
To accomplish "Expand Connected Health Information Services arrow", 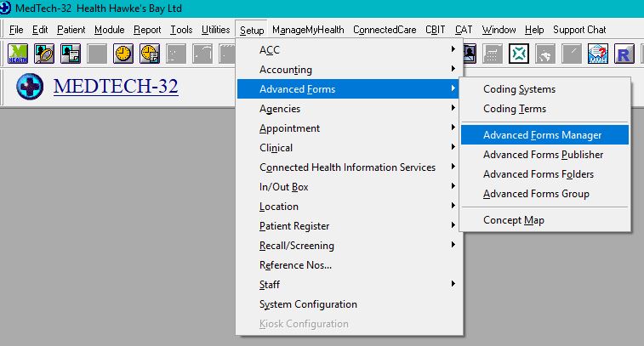I will point(453,167).
